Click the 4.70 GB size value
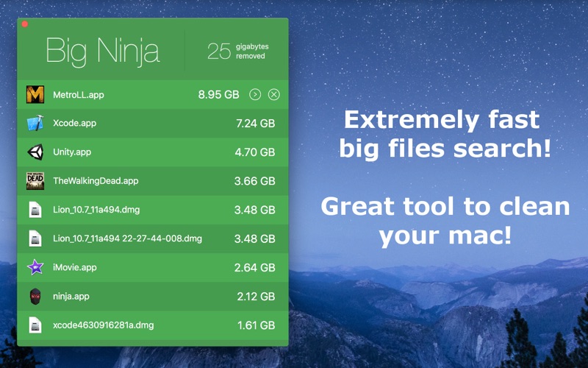 [x=255, y=152]
